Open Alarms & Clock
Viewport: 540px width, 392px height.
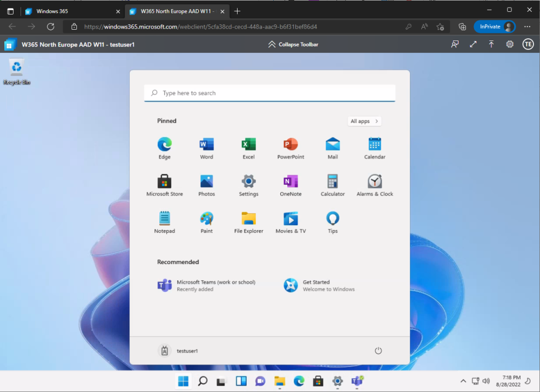(x=375, y=185)
